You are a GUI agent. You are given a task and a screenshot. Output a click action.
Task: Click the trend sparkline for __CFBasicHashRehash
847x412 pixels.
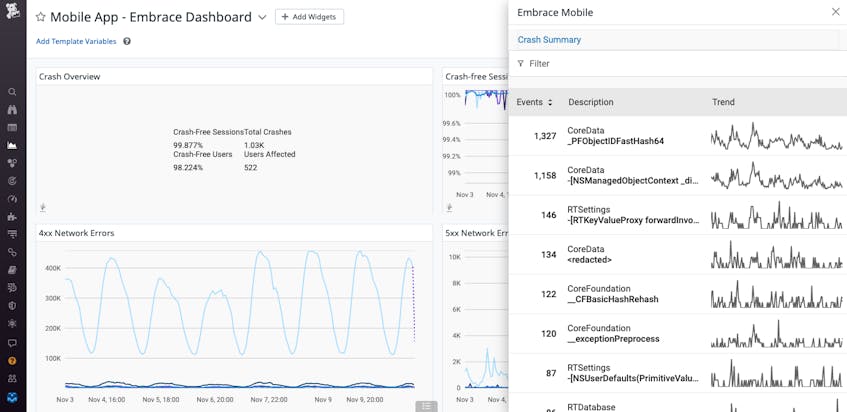tap(776, 294)
